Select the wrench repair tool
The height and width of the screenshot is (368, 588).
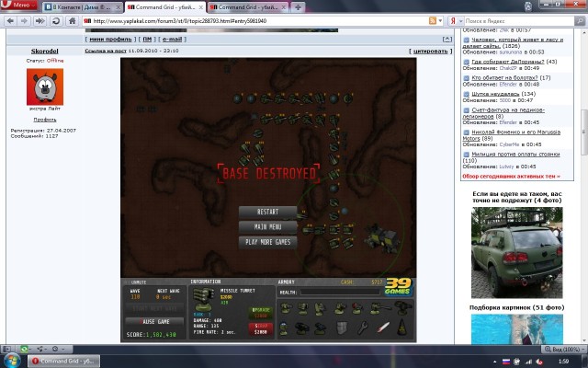tap(362, 328)
